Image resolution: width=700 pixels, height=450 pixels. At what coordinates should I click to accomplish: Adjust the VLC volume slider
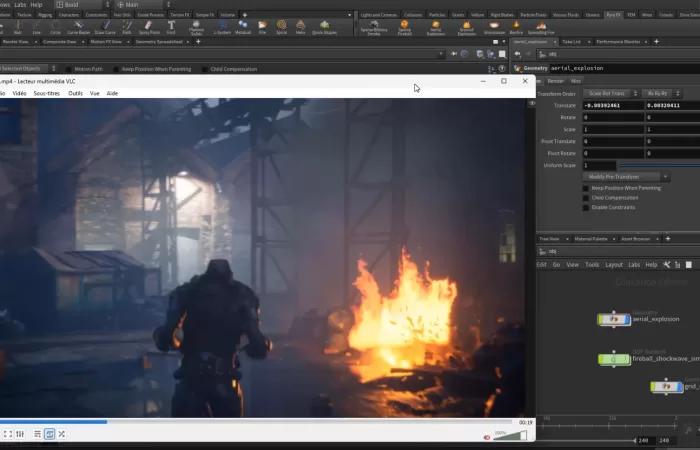pos(510,436)
